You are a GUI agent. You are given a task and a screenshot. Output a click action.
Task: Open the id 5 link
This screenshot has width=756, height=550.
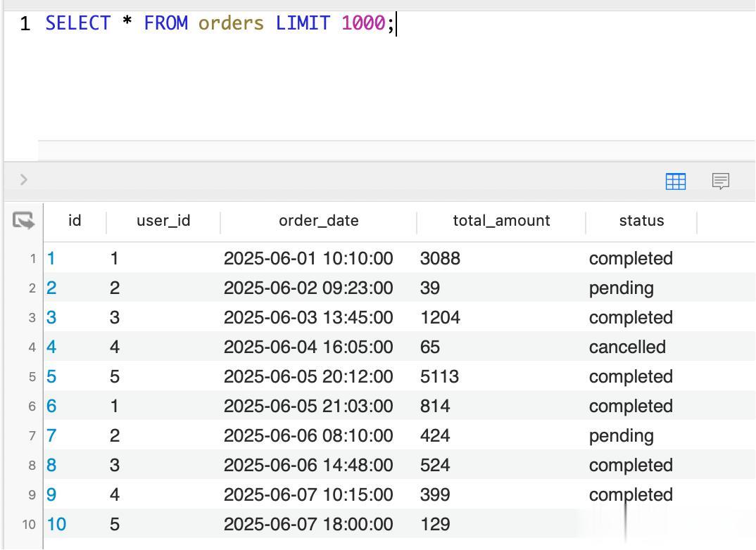(51, 377)
